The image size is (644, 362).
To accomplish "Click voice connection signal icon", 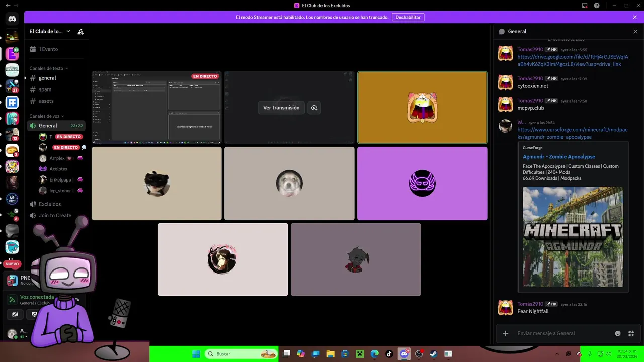I will coord(12,300).
